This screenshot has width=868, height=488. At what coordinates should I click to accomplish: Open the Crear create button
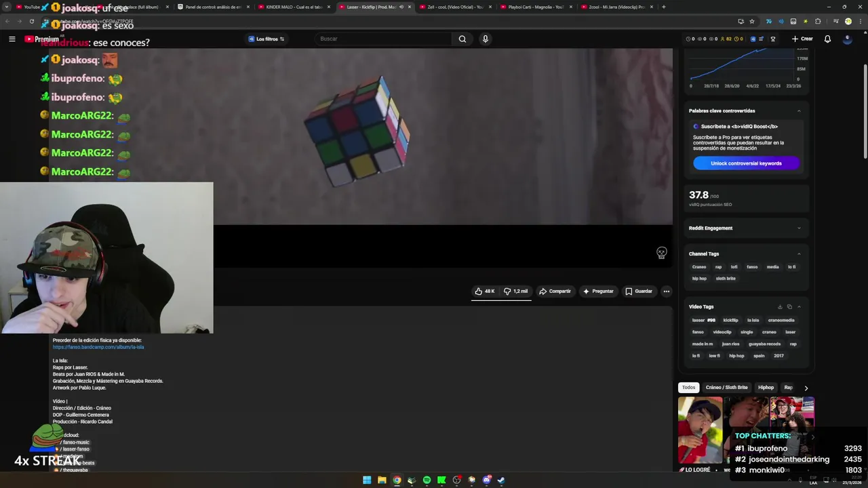pyautogui.click(x=802, y=39)
